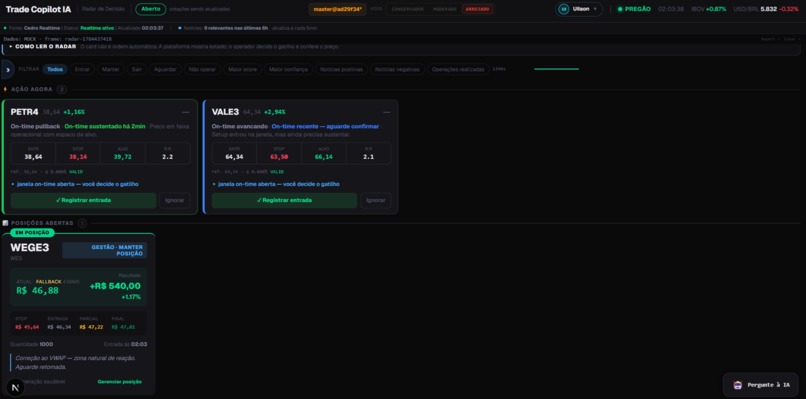Click the Trade Copilot IA logo text
The height and width of the screenshot is (399, 806).
[x=39, y=9]
